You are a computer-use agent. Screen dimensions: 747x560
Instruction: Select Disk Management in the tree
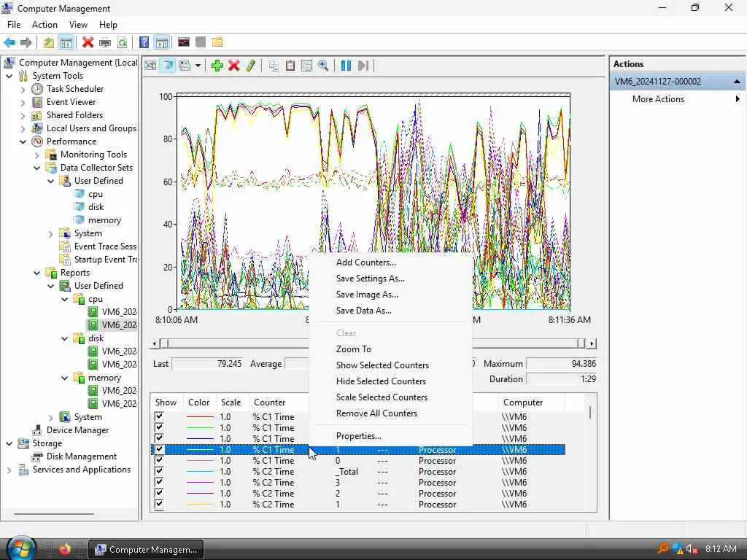[82, 456]
